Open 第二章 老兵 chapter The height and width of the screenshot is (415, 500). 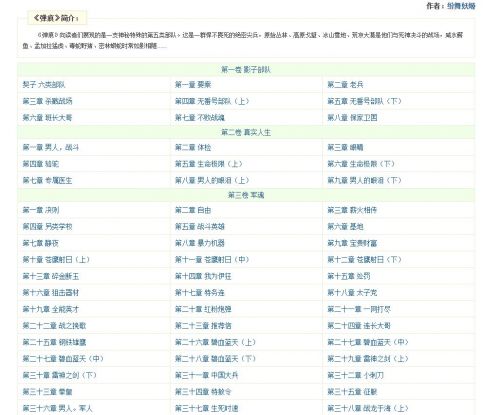[x=345, y=85]
